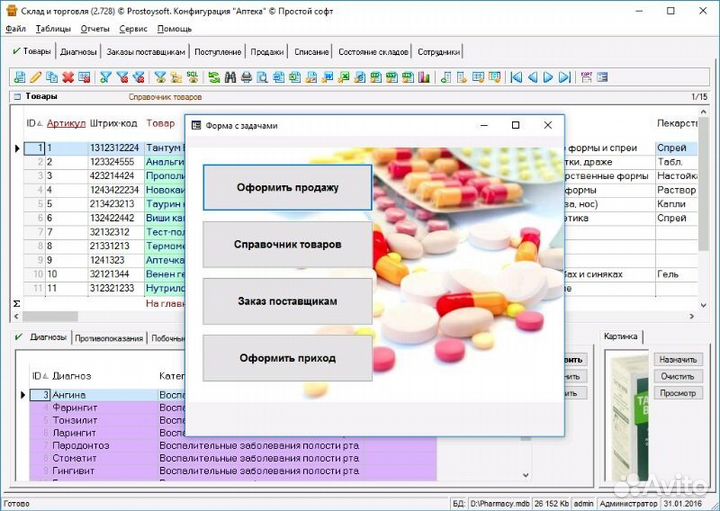Open the Отчеты menu
The width and height of the screenshot is (720, 511).
(95, 29)
